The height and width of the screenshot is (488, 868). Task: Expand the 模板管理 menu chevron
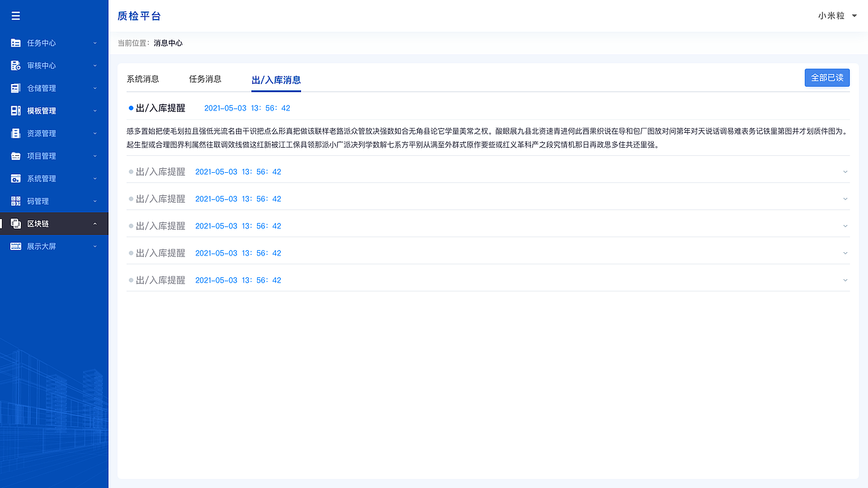[95, 110]
